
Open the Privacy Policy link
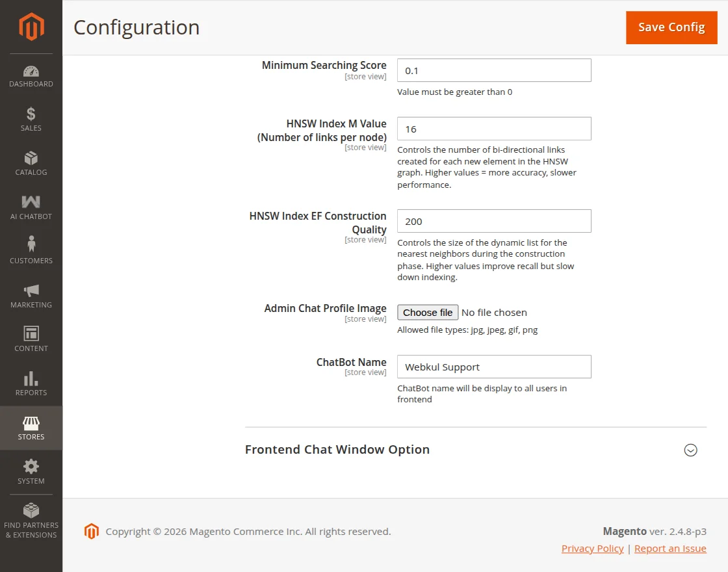pyautogui.click(x=592, y=549)
